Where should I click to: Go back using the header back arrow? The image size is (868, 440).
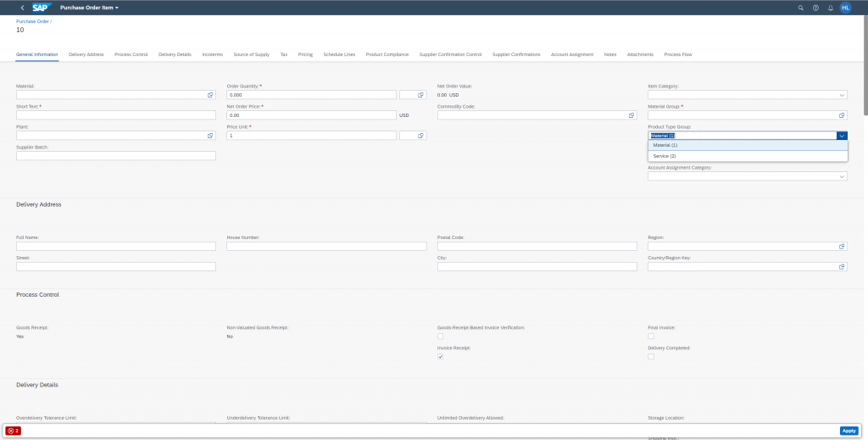pos(22,8)
